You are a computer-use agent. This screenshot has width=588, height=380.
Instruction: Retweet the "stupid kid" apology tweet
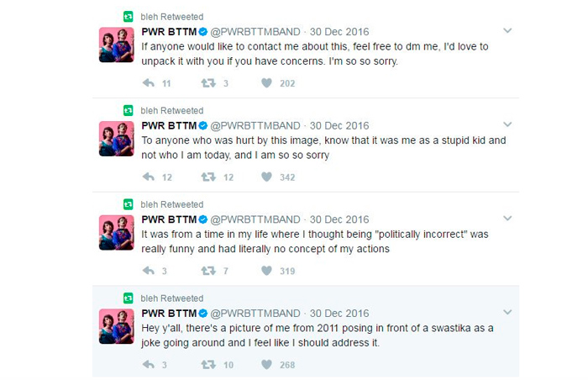tap(208, 177)
